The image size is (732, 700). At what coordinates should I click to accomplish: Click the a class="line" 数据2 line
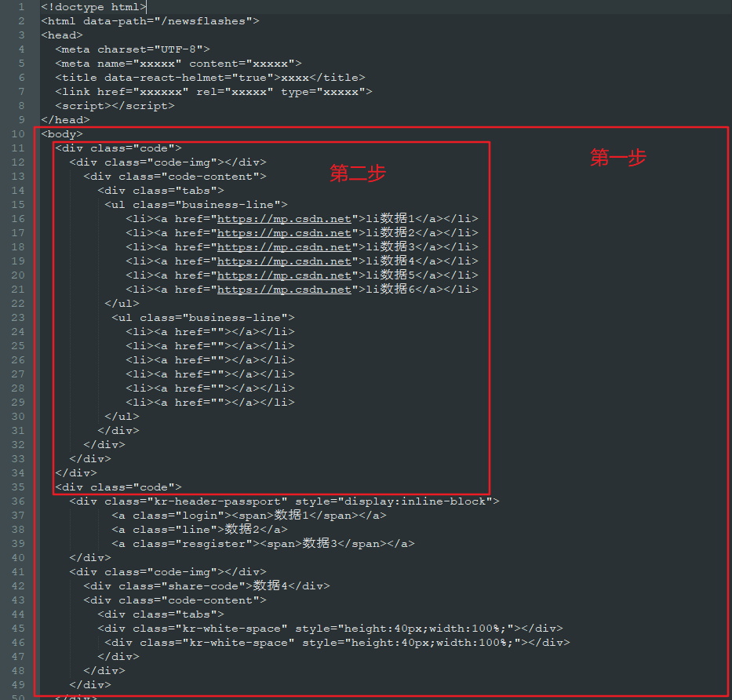tap(199, 530)
